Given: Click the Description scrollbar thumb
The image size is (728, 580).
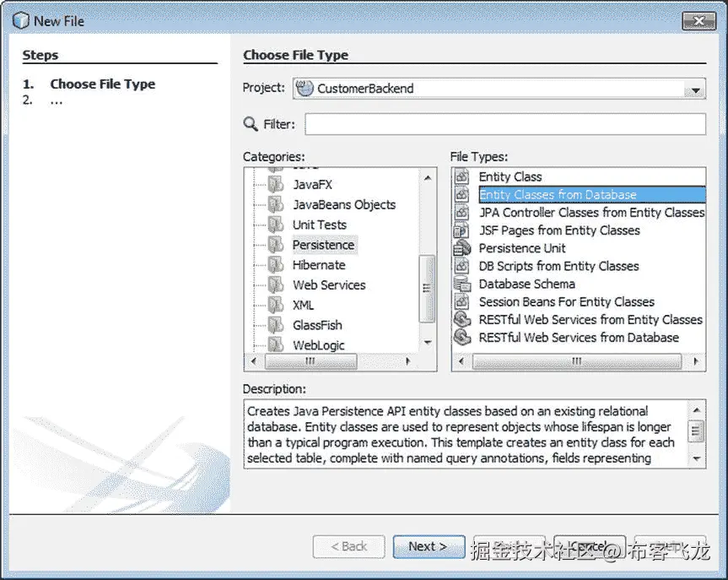Looking at the screenshot, I should [696, 431].
